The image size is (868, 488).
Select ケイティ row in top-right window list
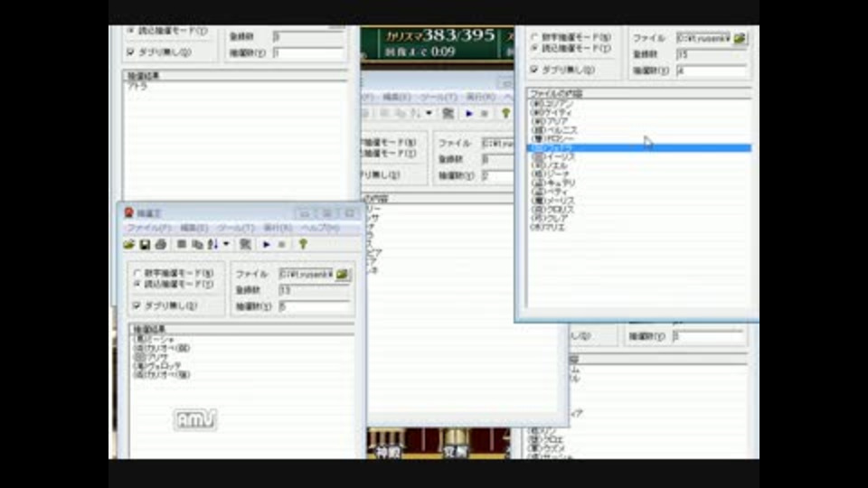639,112
